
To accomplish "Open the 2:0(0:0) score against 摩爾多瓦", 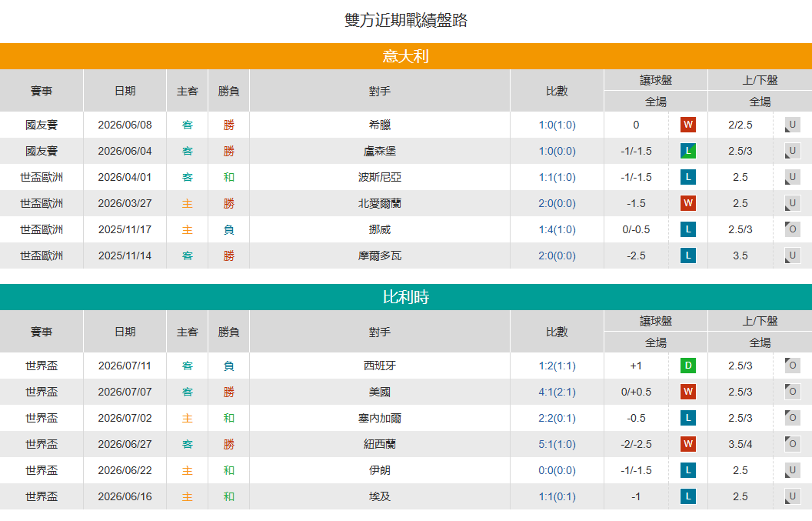I will 557,255.
